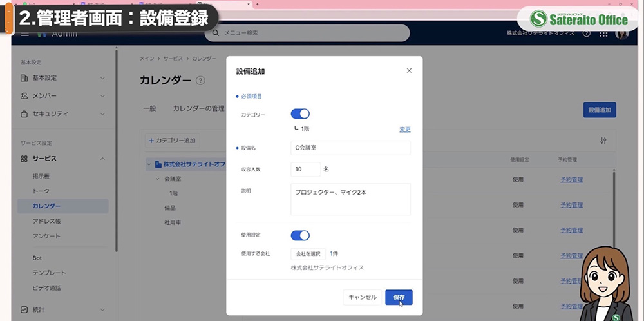Open トーク in the sidebar
This screenshot has height=321, width=644.
pos(41,191)
